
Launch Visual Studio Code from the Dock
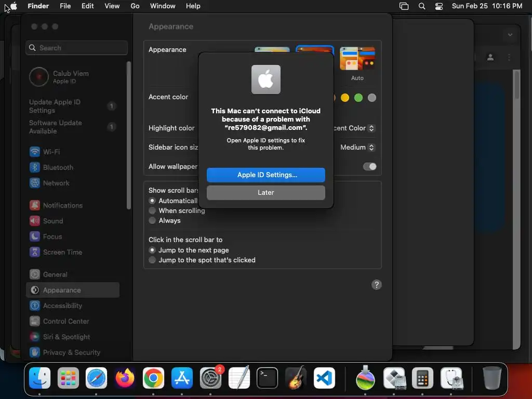click(324, 378)
